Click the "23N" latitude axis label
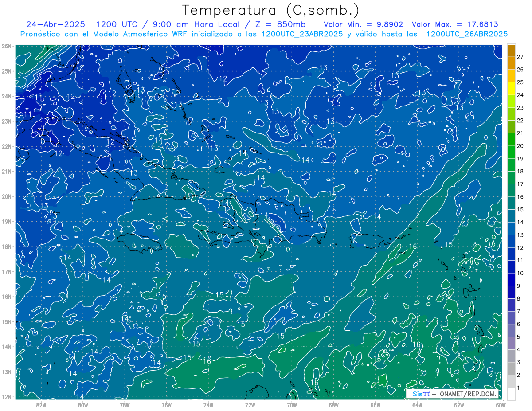Image resolution: width=532 pixels, height=411 pixels. [7, 121]
